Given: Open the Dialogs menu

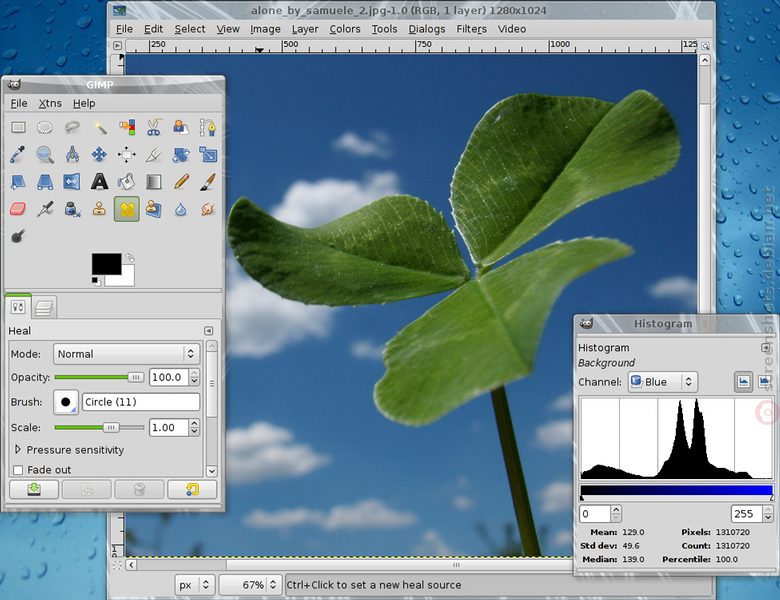Looking at the screenshot, I should point(427,29).
